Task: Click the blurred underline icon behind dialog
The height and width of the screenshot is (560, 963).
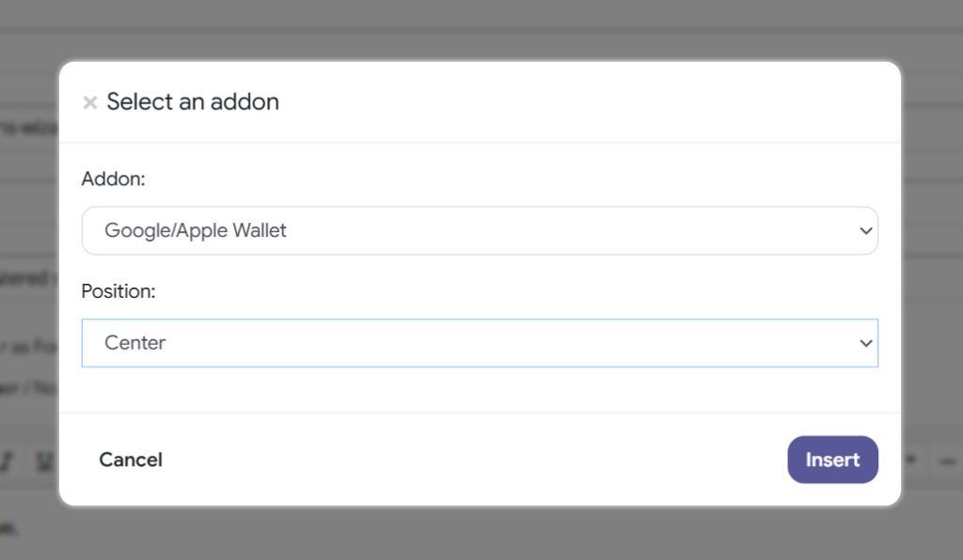Action: [x=45, y=461]
